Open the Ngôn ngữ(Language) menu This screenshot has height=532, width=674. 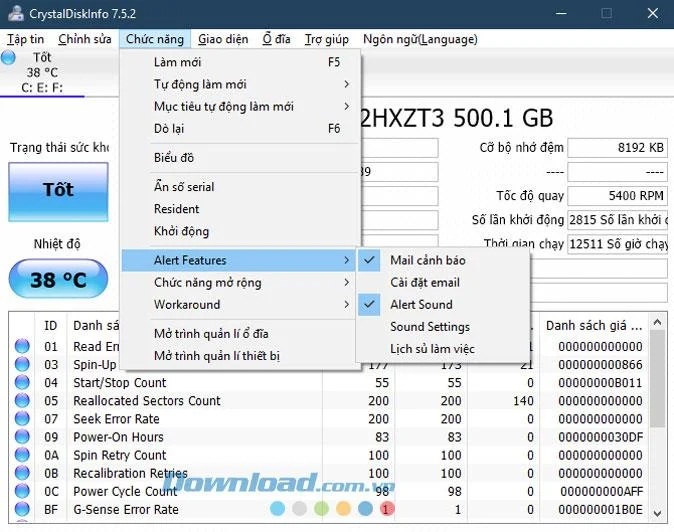point(420,39)
